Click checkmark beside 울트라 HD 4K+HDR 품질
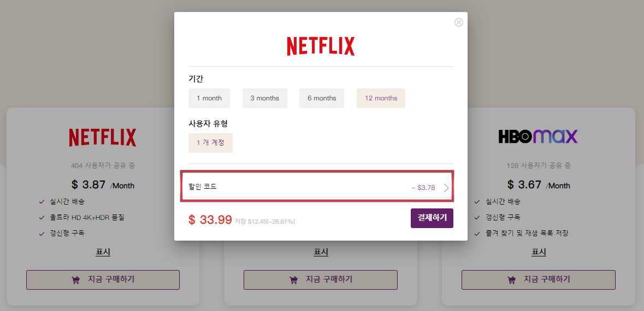 tap(42, 218)
